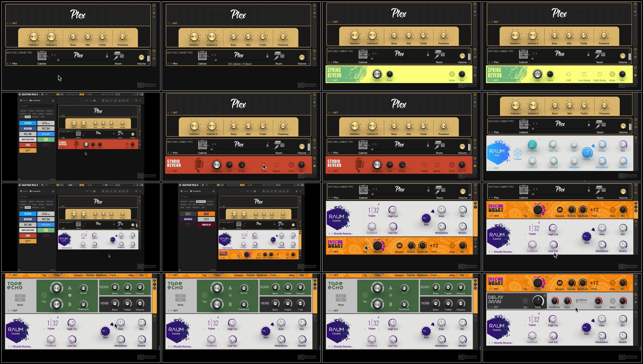Click trash icon in Delay & Echo Guitar Rig window

coord(296,191)
